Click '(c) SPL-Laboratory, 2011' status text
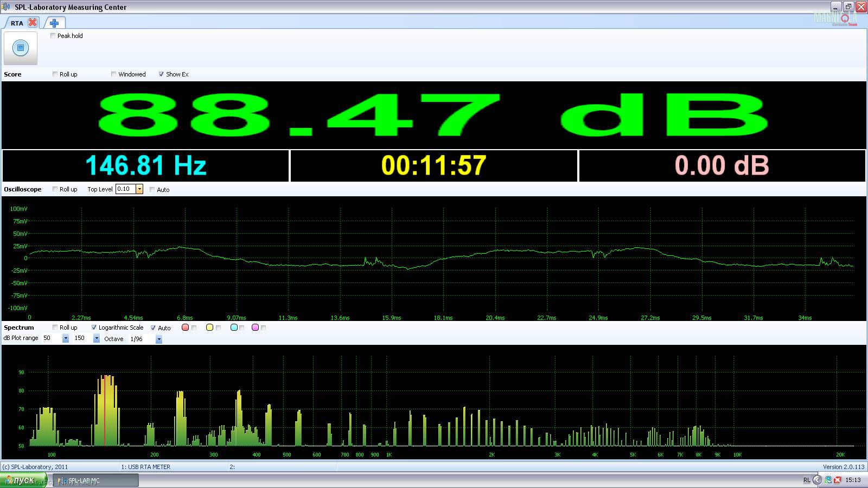This screenshot has width=868, height=488. point(35,467)
